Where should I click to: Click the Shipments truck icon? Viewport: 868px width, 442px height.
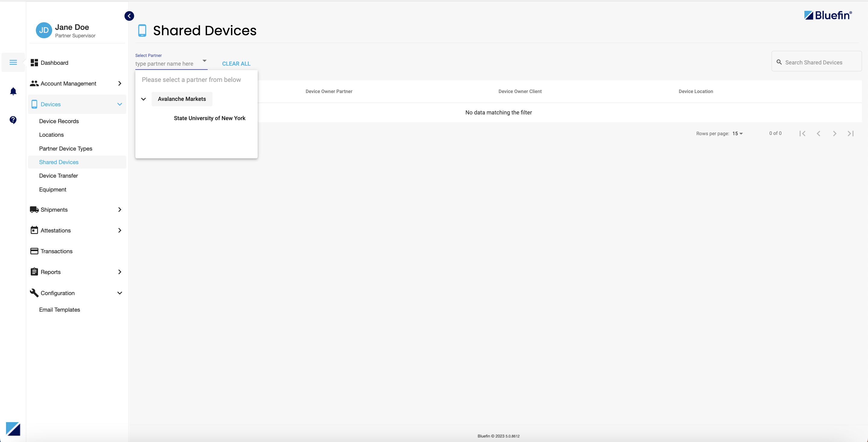pos(34,209)
